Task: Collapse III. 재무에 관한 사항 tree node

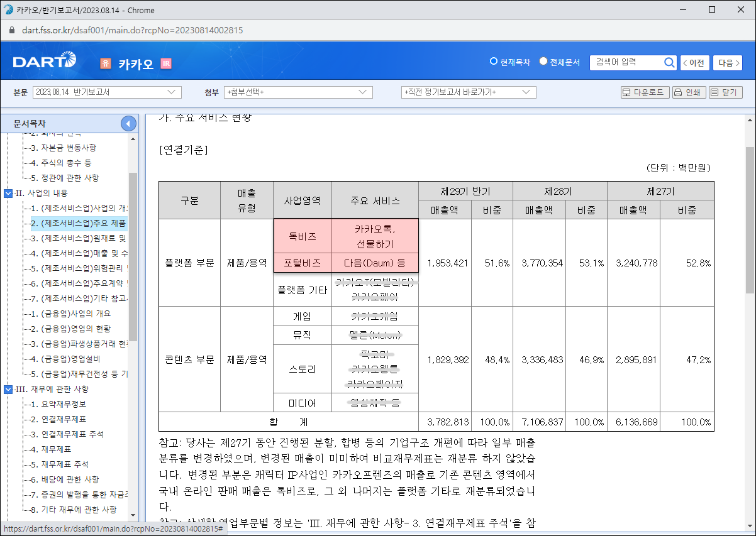Action: [8, 389]
